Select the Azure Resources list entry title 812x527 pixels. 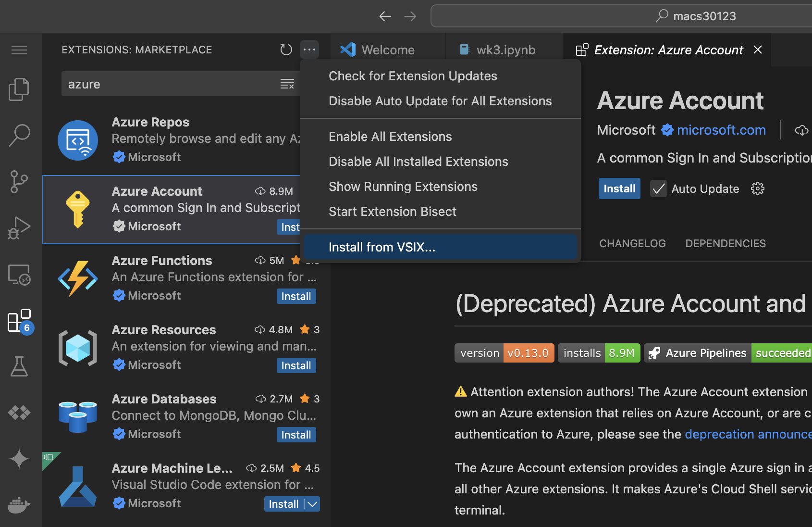[164, 330]
